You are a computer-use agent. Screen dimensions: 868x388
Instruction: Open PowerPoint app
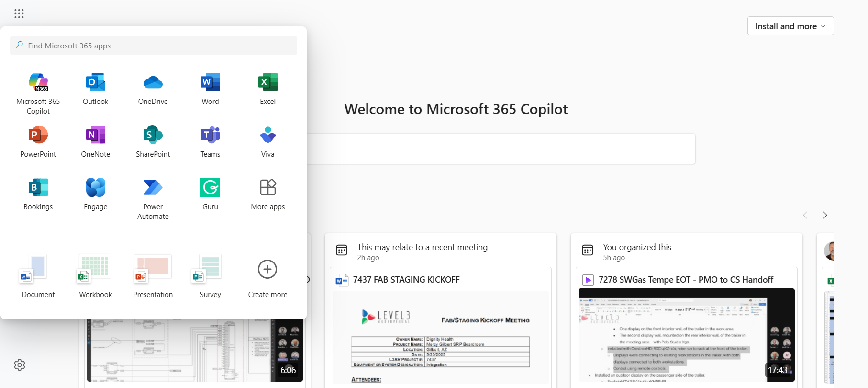pyautogui.click(x=38, y=141)
